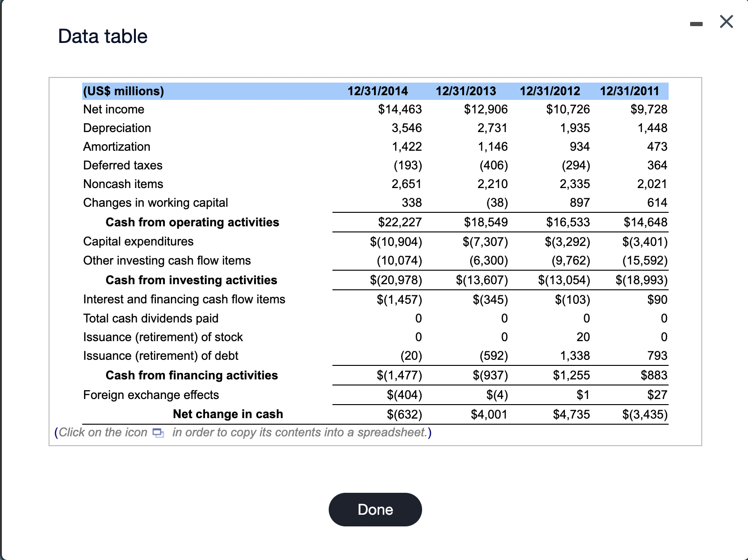Click the Cash from investing activities label
The image size is (748, 560).
(191, 280)
